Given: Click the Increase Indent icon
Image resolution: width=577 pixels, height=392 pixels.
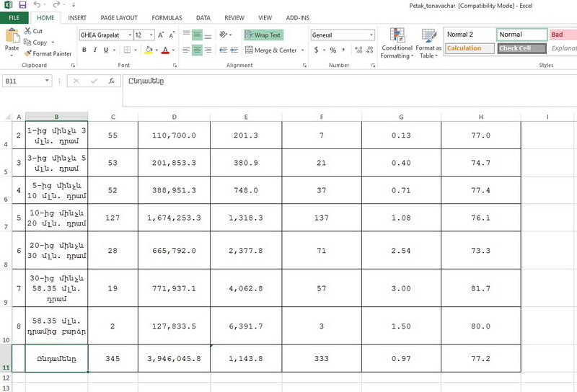Looking at the screenshot, I should point(234,50).
